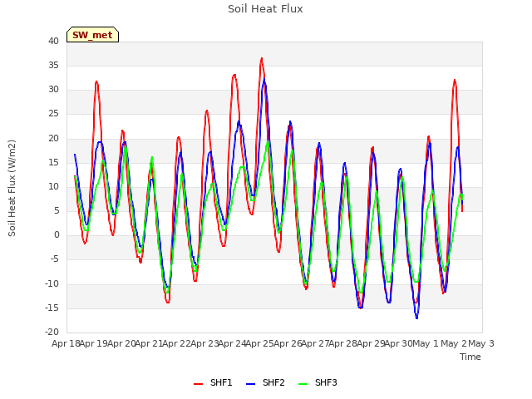The width and height of the screenshot is (532, 399).
Task: Click the Apr 18 x-axis tick label
Action: coord(66,343)
